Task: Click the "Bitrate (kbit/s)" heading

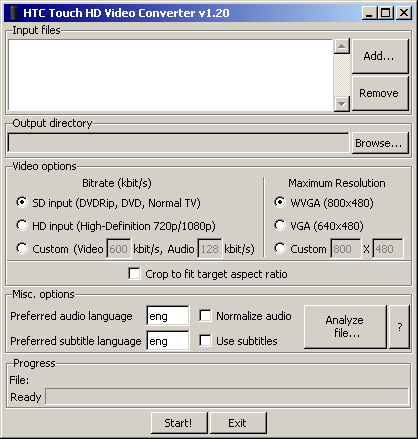Action: [x=117, y=183]
